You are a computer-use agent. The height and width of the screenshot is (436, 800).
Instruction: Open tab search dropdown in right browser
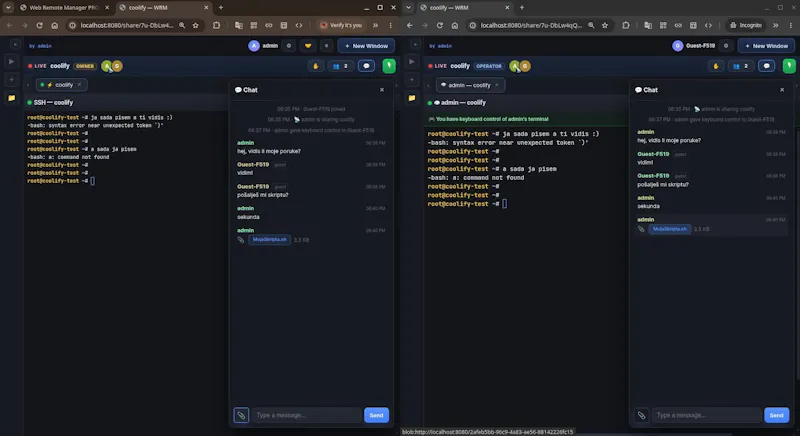(x=408, y=8)
